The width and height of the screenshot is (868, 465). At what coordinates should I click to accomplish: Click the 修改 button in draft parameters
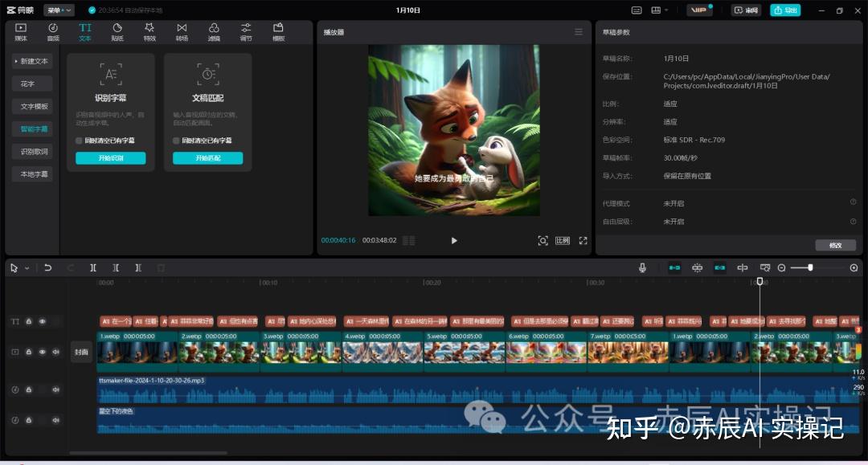(835, 245)
